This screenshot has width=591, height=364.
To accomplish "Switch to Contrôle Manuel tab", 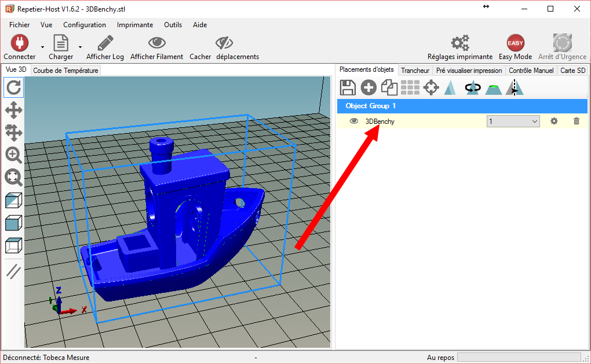I will (x=531, y=71).
